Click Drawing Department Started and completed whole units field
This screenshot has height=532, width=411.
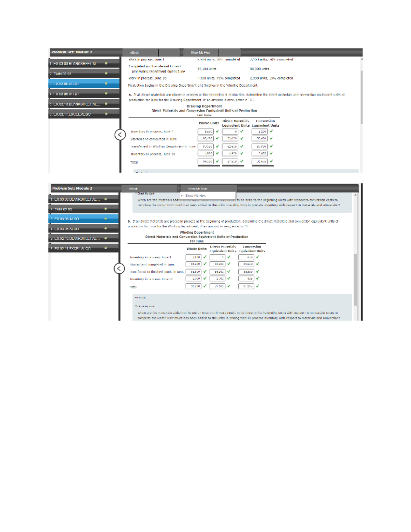206,138
